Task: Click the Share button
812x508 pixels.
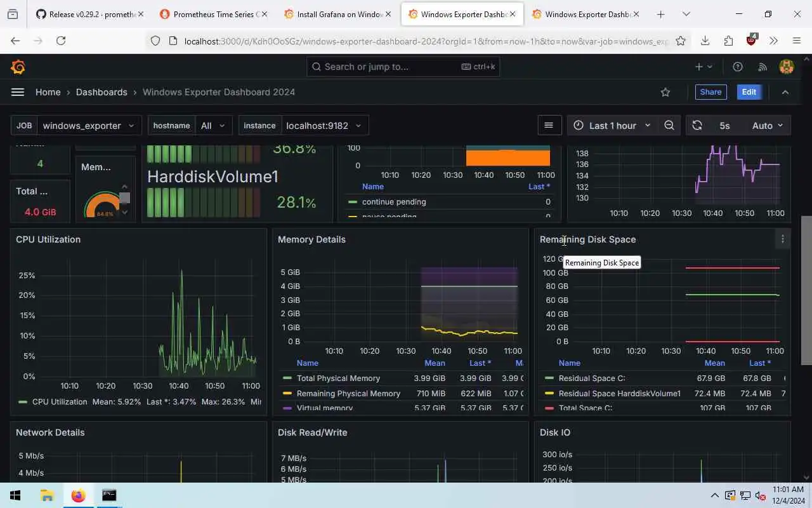Action: click(710, 92)
